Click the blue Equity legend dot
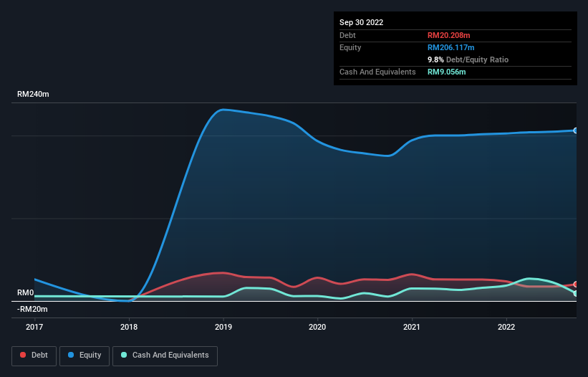Screen dimensions: 588x377 pos(71,355)
